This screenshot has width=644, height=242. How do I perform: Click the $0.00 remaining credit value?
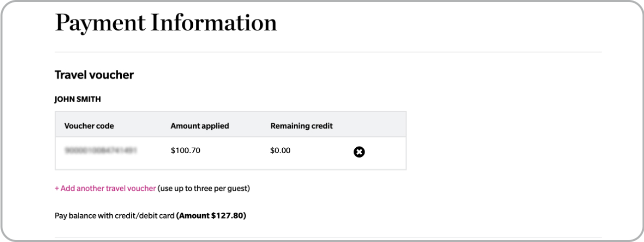pos(280,150)
